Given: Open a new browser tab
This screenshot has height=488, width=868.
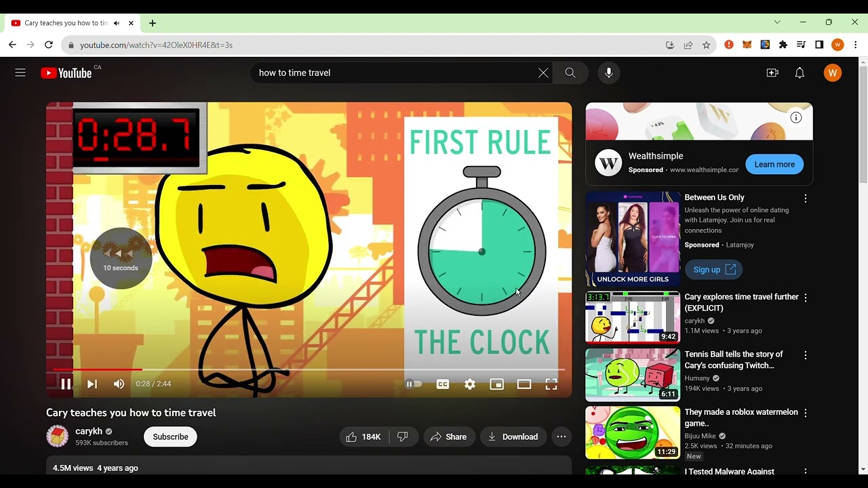Looking at the screenshot, I should pyautogui.click(x=153, y=23).
